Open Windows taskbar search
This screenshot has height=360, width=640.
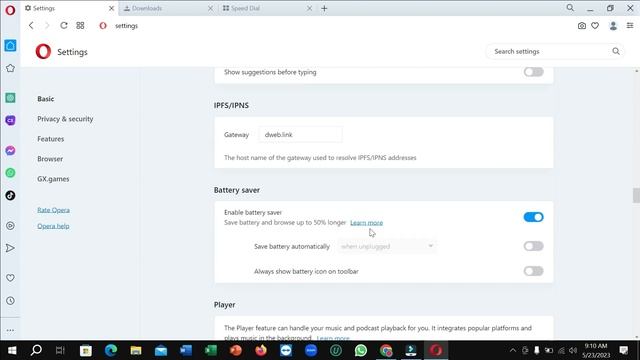(36, 350)
